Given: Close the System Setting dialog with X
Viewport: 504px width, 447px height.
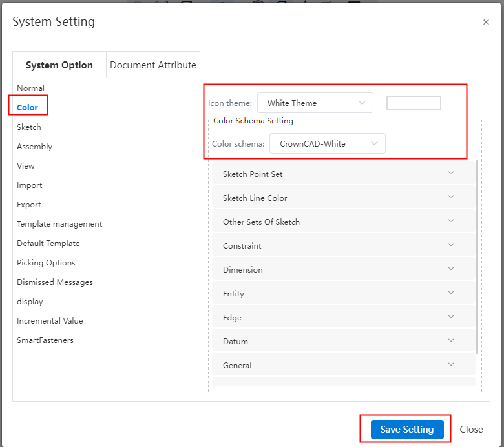Looking at the screenshot, I should (x=486, y=22).
